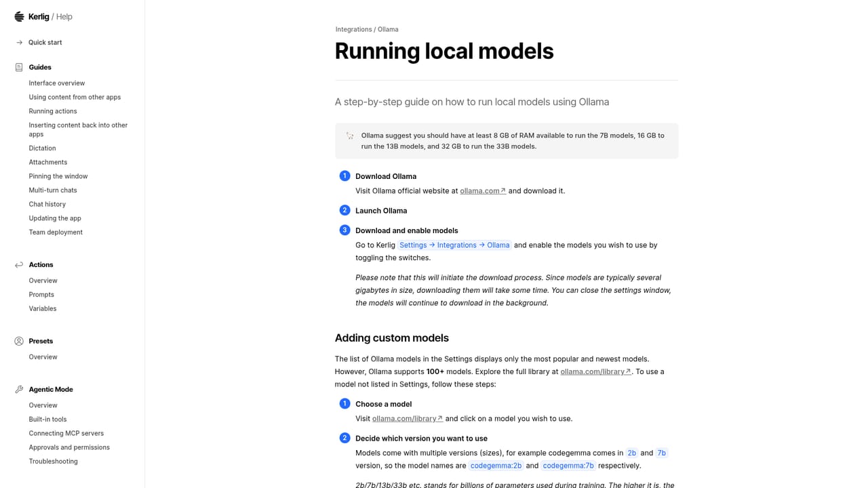Click the Help link beside Kerlig

(x=64, y=17)
